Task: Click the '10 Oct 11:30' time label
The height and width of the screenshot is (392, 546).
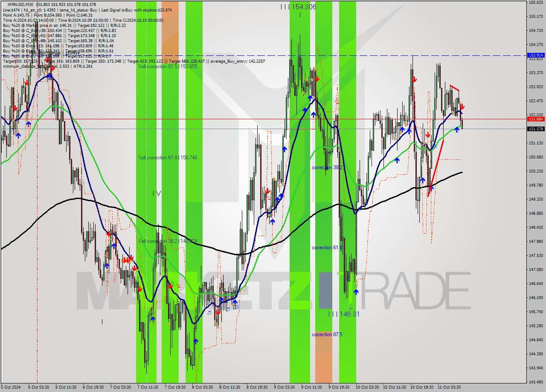Action: click(x=394, y=387)
